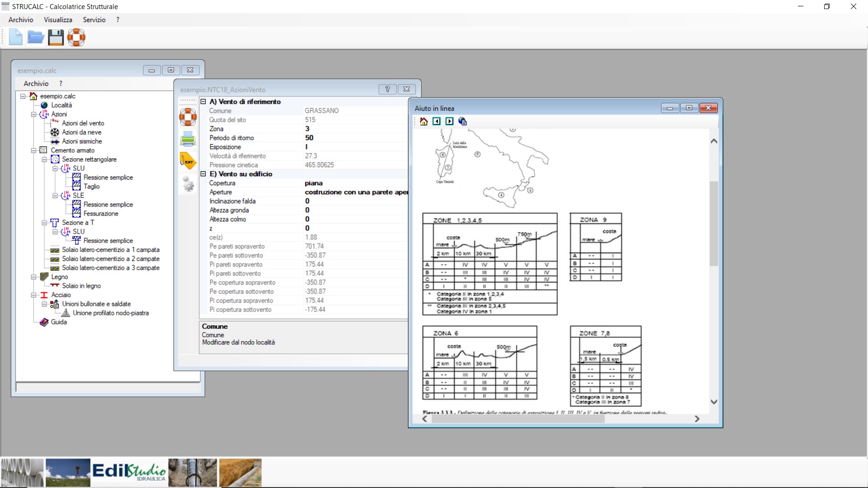The image size is (868, 488).
Task: Navigate forward in the Aiuto in linea toolbar
Action: [x=449, y=121]
